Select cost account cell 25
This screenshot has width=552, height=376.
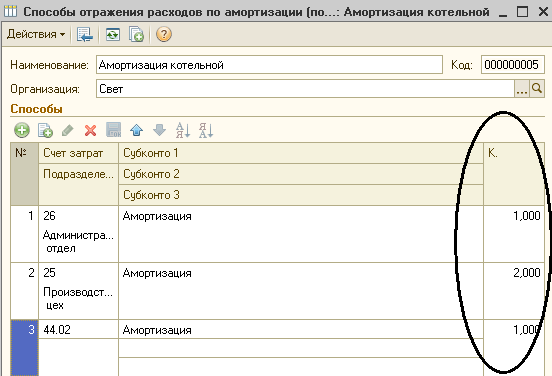pos(78,273)
